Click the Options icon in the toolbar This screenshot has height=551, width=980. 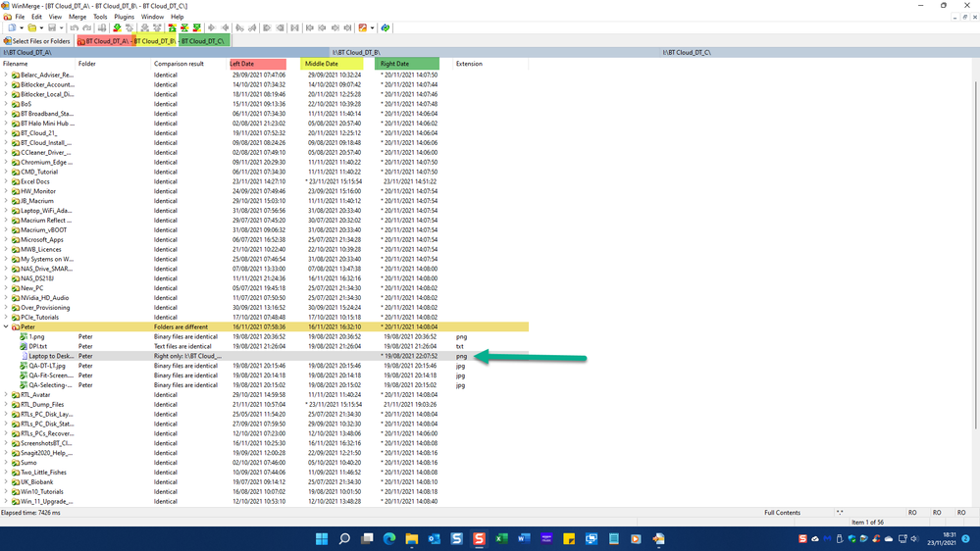click(x=362, y=27)
